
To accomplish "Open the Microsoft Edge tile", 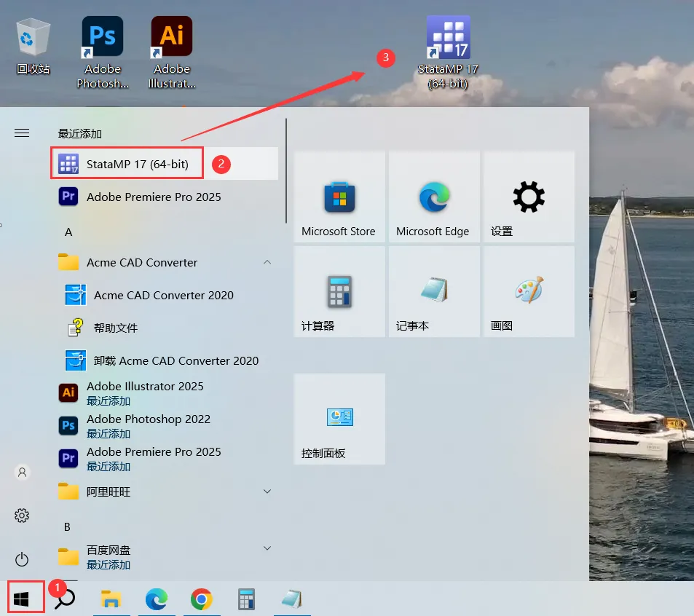I will (x=434, y=197).
